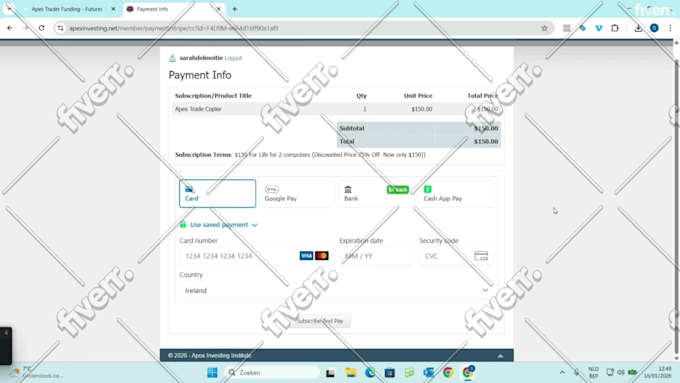This screenshot has height=383, width=680.
Task: Click the site information icon in address bar
Action: 60,28
